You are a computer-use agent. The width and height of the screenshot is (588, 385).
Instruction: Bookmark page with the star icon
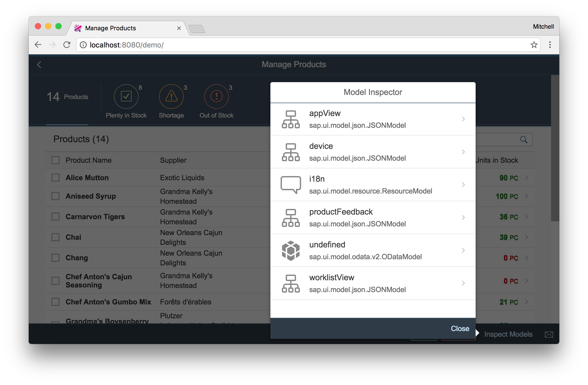point(534,45)
